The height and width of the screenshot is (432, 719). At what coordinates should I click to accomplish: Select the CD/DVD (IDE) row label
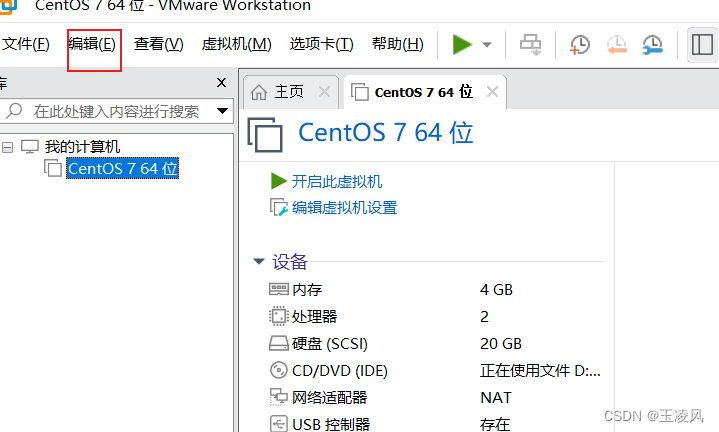(x=340, y=371)
